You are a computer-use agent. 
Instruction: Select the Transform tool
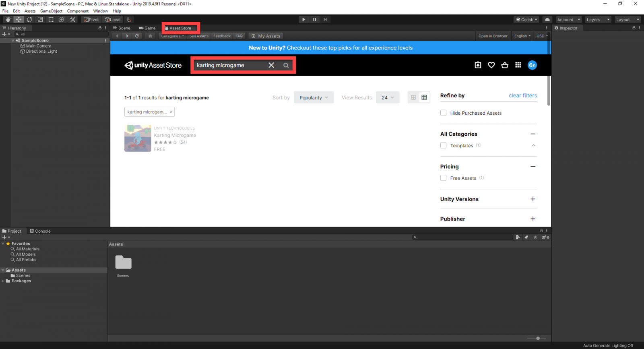[62, 19]
